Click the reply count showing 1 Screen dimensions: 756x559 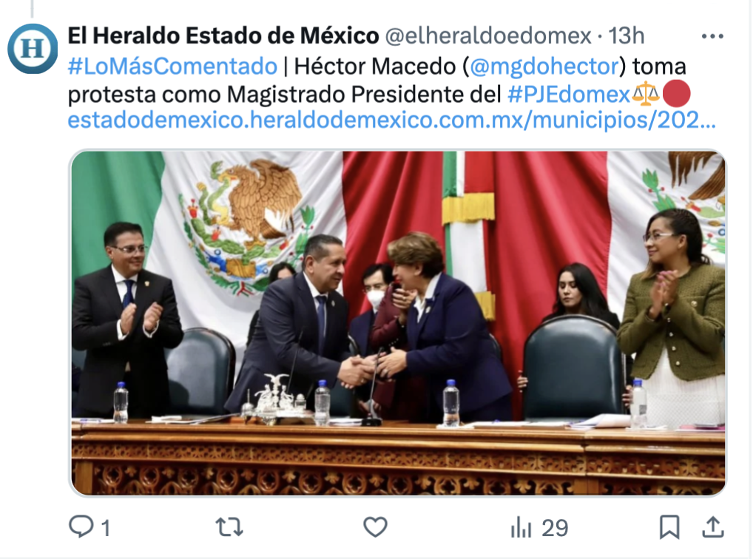(106, 528)
